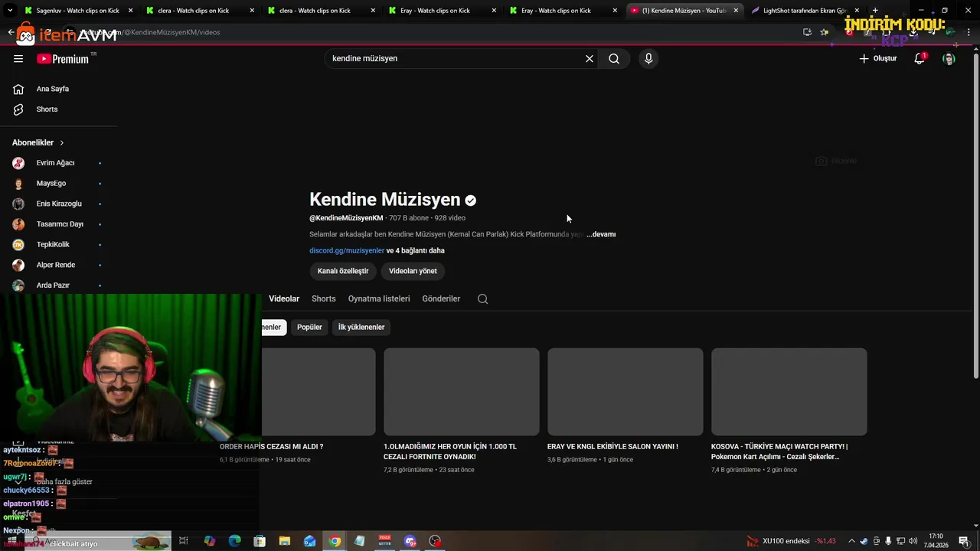This screenshot has width=980, height=551.
Task: Open Shorts from the left sidebar
Action: pyautogui.click(x=47, y=109)
